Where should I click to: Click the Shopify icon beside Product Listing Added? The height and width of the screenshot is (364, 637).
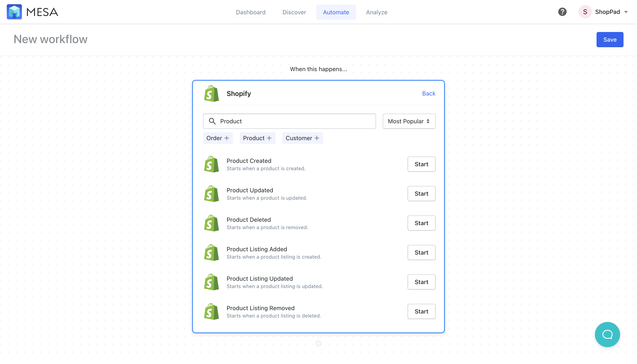(x=211, y=252)
